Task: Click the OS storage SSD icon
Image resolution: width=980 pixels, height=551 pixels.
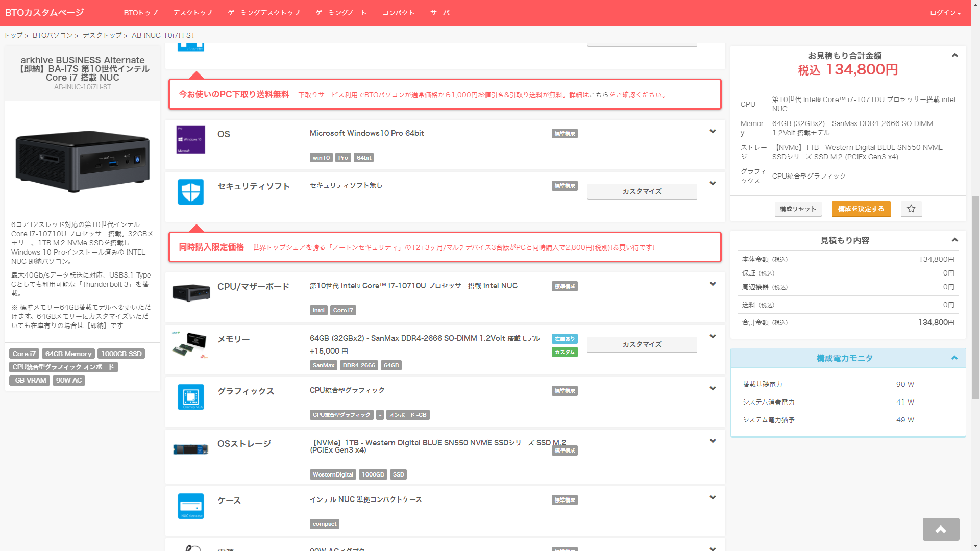Action: click(x=191, y=449)
